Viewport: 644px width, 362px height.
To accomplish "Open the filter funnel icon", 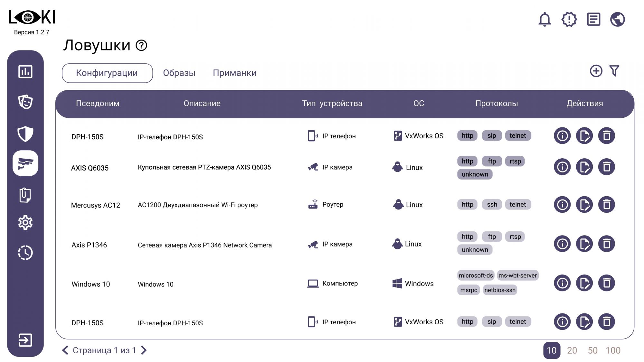I will click(614, 71).
